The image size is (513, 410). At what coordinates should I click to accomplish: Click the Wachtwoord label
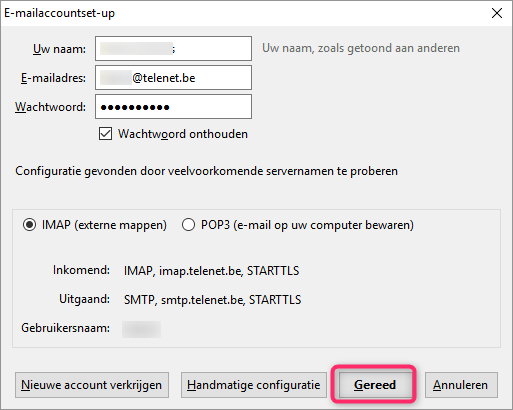click(x=50, y=107)
